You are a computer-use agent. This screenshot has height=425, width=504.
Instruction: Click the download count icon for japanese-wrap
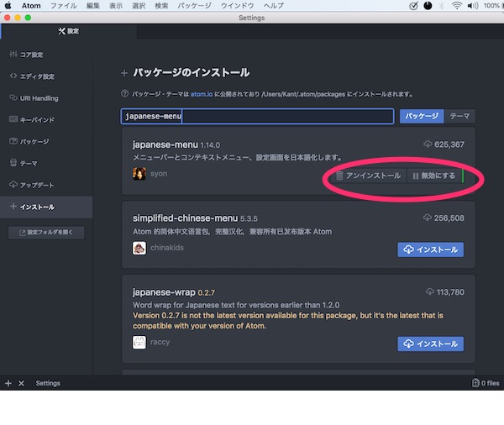(430, 291)
